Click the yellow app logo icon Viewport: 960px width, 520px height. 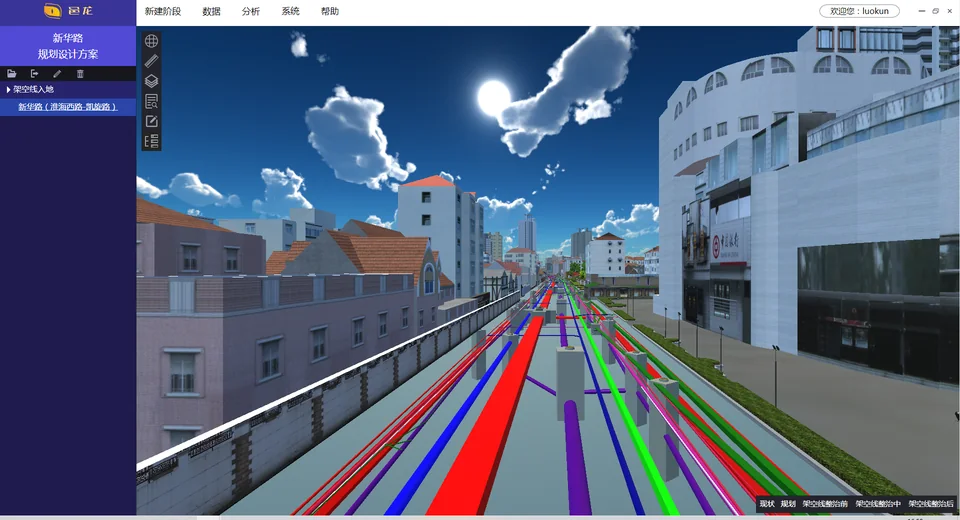pos(53,10)
